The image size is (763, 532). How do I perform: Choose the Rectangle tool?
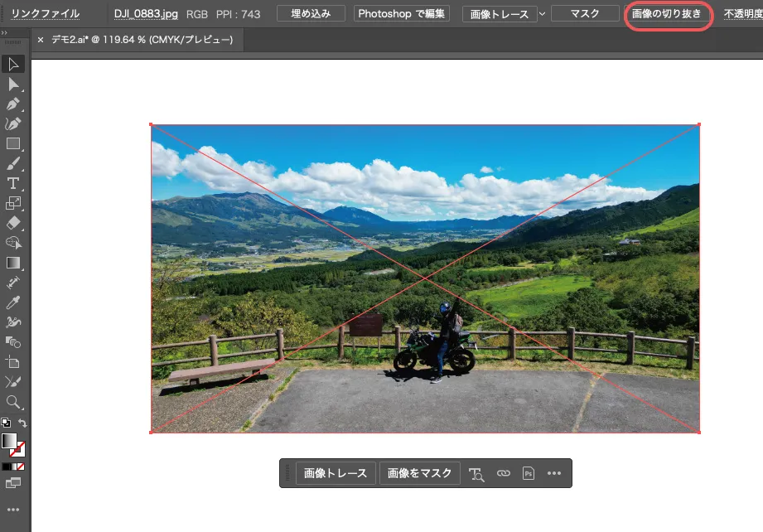click(x=13, y=144)
